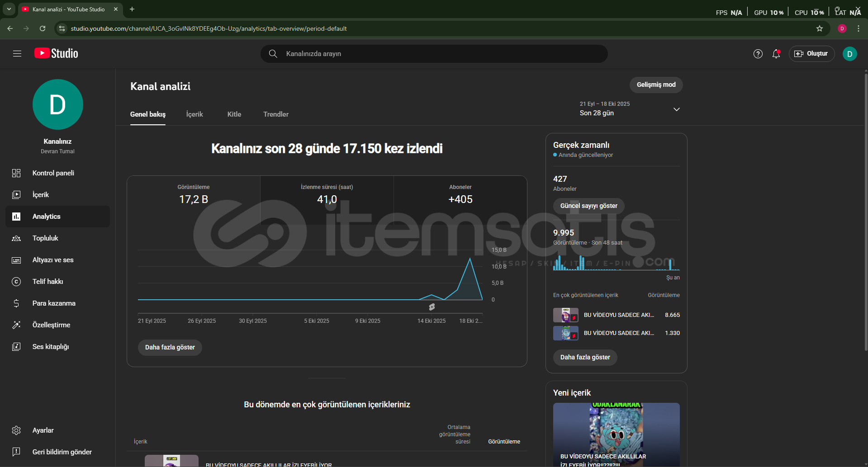Click the Gelişmiş mod button
Viewport: 868px width, 467px height.
(x=656, y=85)
